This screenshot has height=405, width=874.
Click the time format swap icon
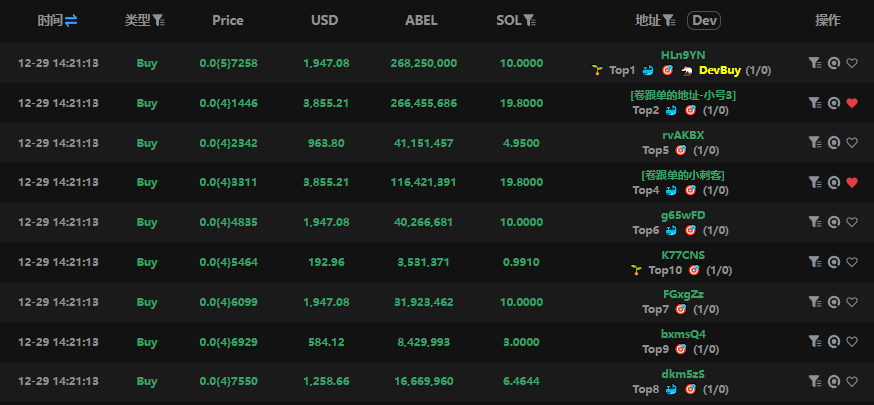[71, 20]
